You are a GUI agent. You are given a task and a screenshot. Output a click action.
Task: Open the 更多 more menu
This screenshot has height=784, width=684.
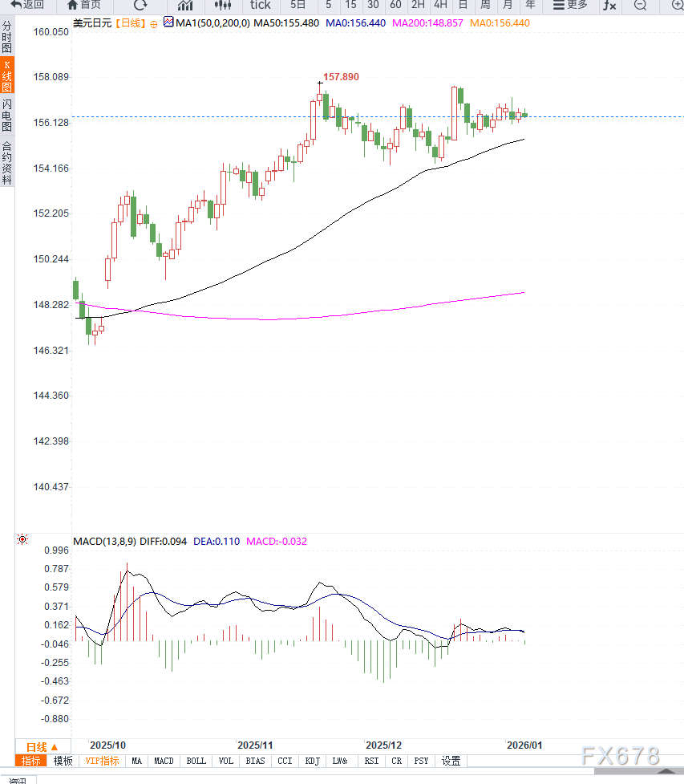point(570,5)
